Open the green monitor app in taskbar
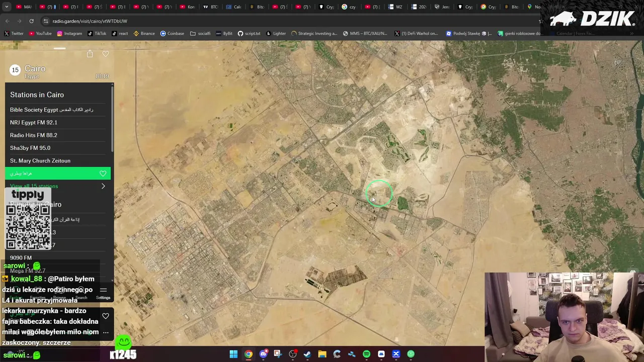Image resolution: width=644 pixels, height=362 pixels. 411,354
